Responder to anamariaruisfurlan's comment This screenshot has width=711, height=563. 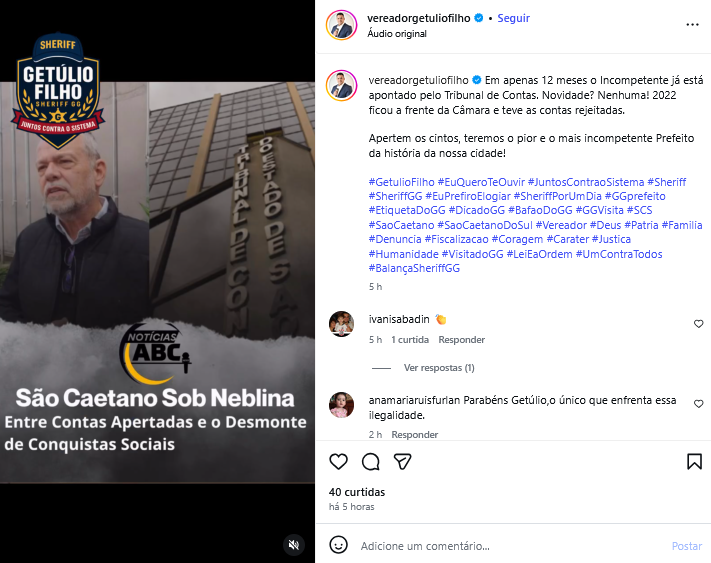[414, 435]
